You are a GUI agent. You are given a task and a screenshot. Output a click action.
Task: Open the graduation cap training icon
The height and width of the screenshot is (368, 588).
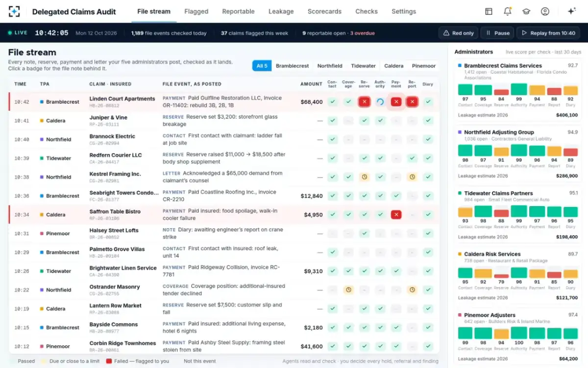click(x=526, y=11)
